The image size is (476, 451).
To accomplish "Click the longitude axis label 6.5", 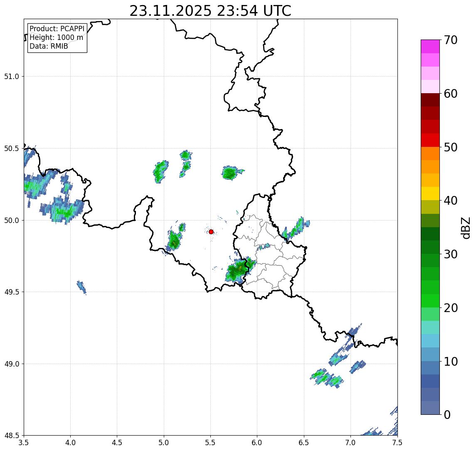I will tap(304, 443).
